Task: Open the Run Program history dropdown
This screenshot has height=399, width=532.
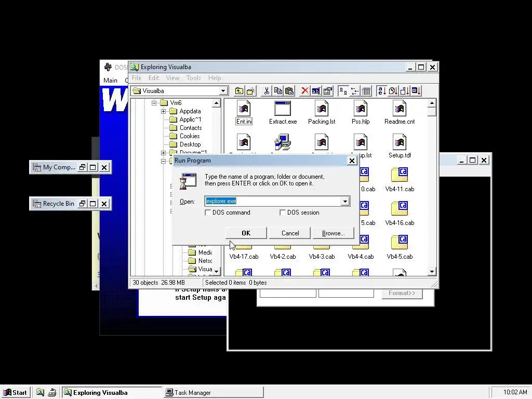Action: click(345, 201)
